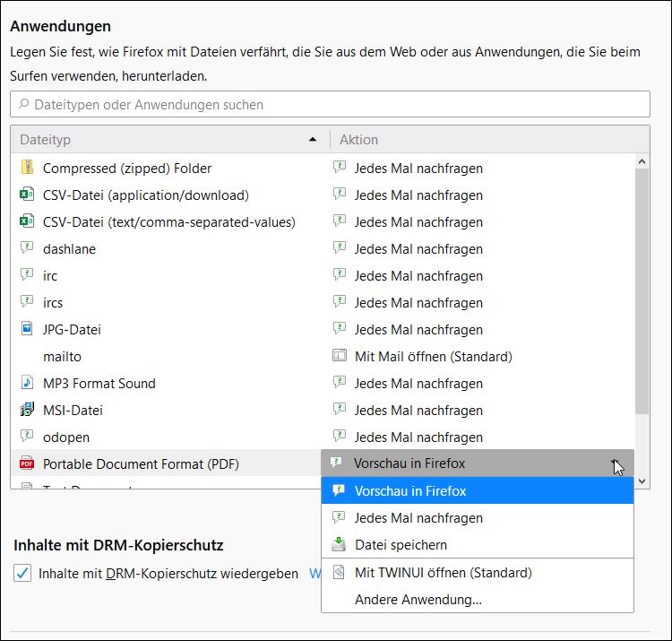Click the dashlane file type icon

tap(27, 247)
